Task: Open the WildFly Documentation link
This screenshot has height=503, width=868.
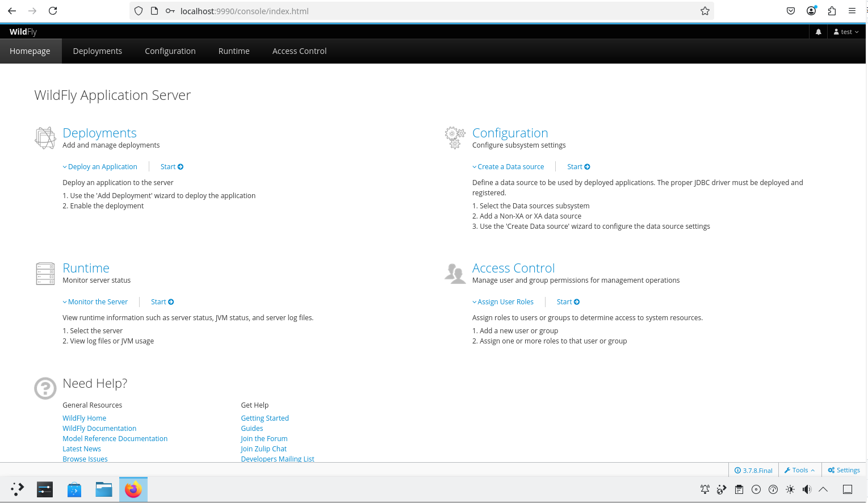Action: [99, 429]
